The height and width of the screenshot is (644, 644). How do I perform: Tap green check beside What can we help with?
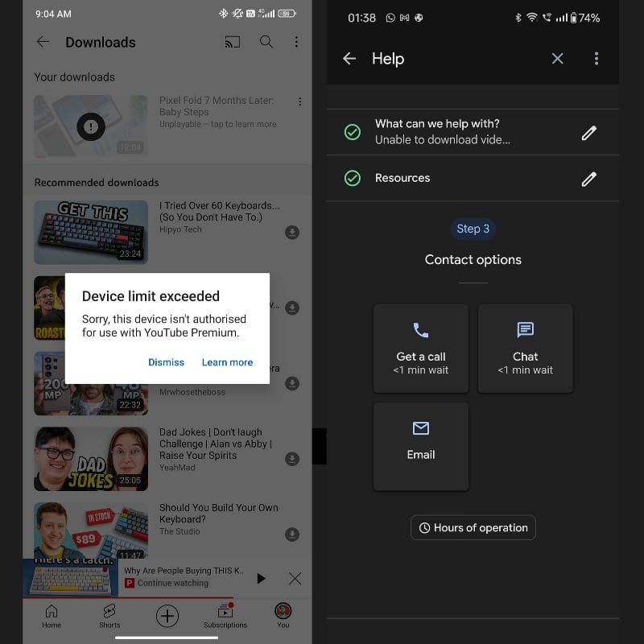click(353, 132)
